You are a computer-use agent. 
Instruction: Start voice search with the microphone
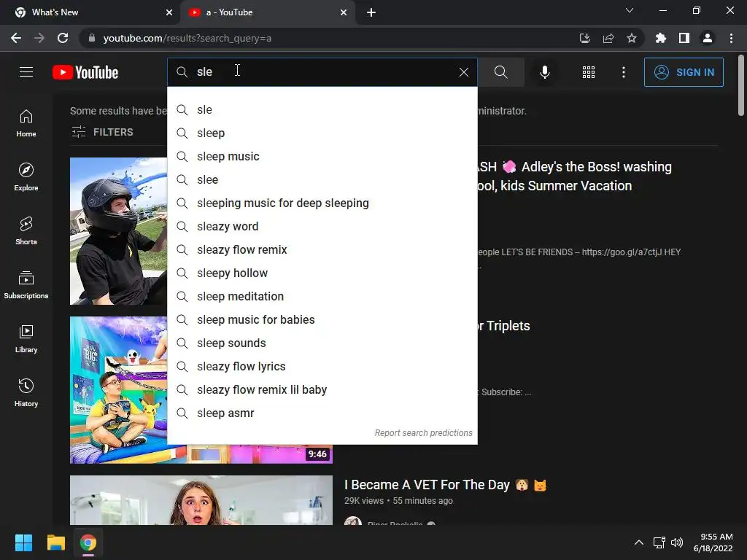point(544,72)
